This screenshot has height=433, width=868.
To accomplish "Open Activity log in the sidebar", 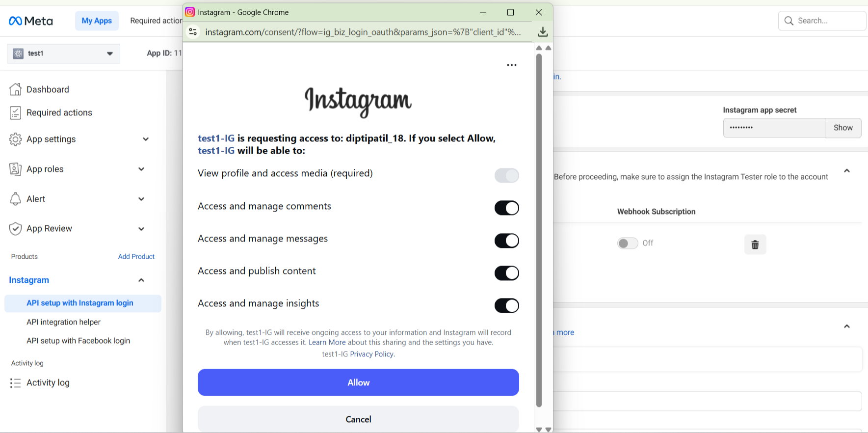I will tap(48, 383).
